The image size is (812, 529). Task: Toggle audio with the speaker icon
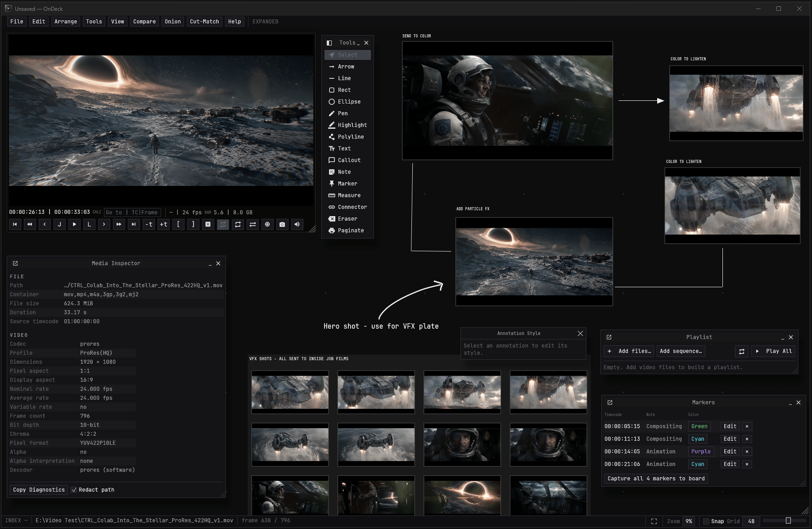tap(297, 224)
